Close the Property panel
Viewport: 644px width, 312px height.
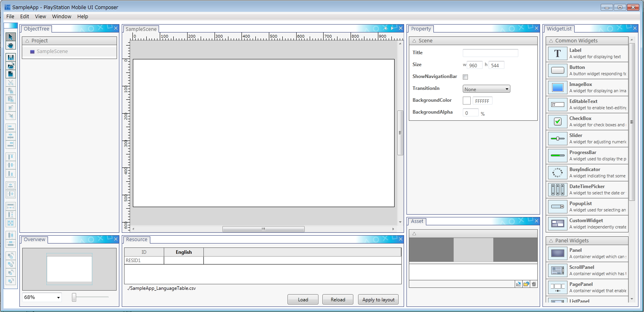pyautogui.click(x=537, y=28)
